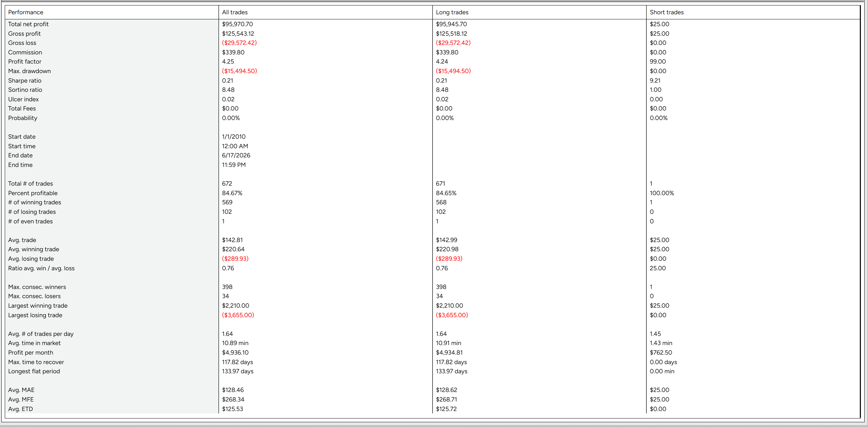
Task: Click the Profit factor row label
Action: pos(25,62)
